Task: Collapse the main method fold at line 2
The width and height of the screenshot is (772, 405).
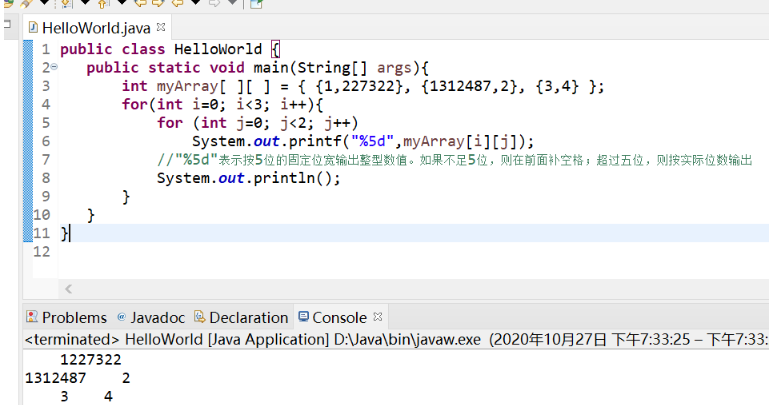Action: click(54, 67)
